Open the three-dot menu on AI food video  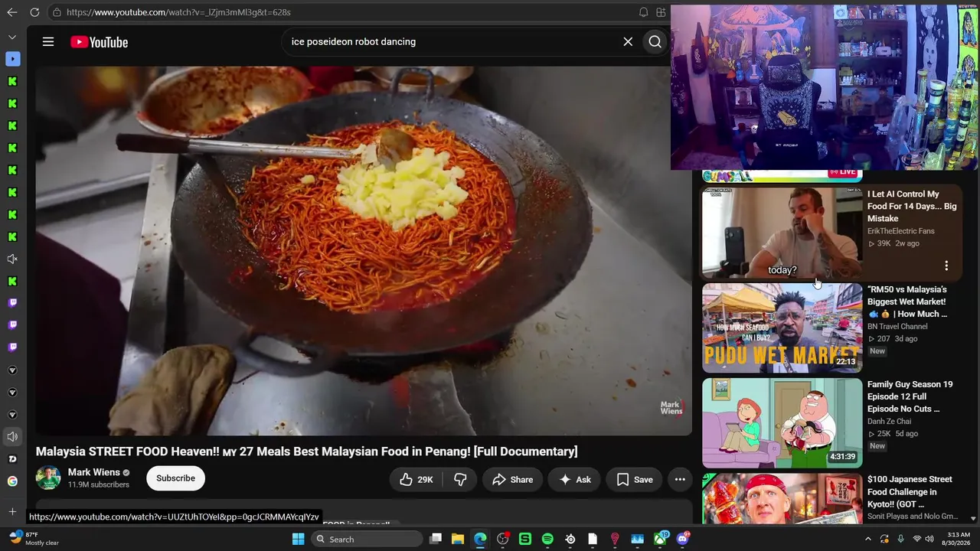946,266
